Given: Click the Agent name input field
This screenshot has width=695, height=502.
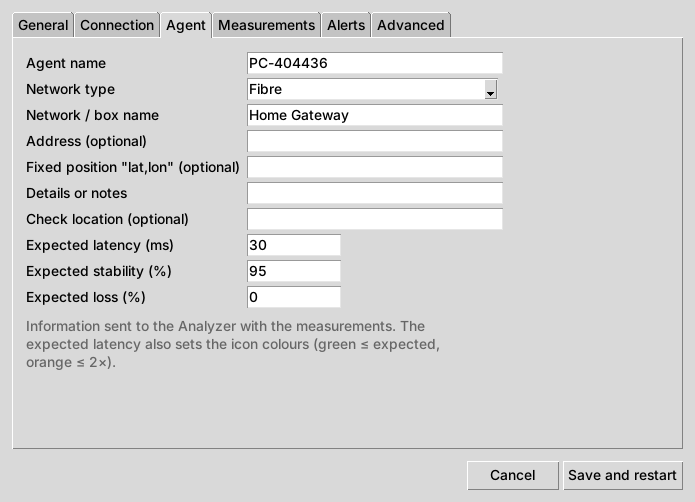Looking at the screenshot, I should click(x=375, y=63).
